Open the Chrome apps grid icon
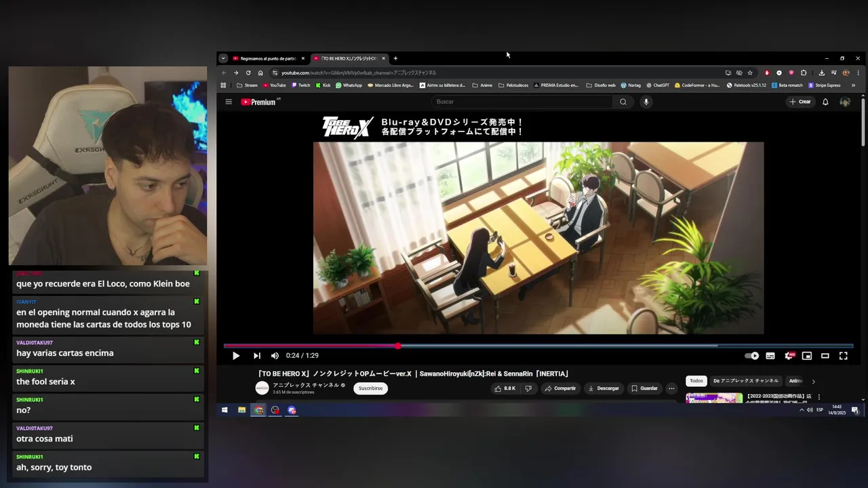This screenshot has width=868, height=488. pyautogui.click(x=223, y=85)
